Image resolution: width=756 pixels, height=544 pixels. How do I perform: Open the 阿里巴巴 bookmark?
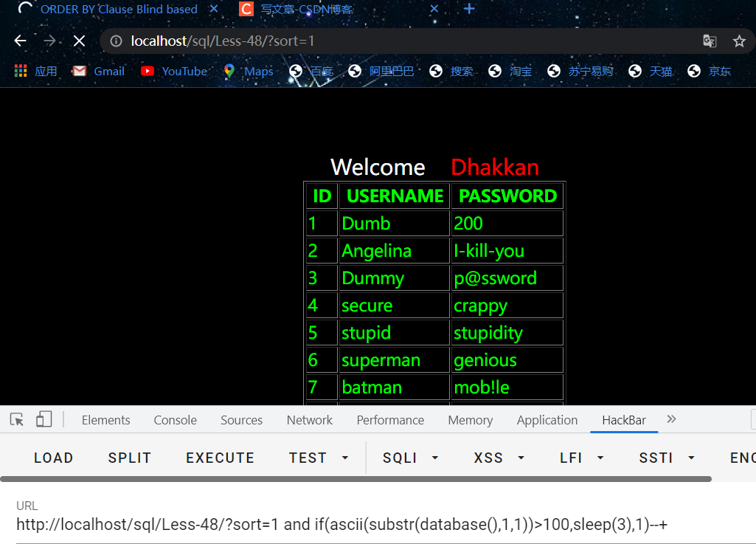(x=381, y=72)
